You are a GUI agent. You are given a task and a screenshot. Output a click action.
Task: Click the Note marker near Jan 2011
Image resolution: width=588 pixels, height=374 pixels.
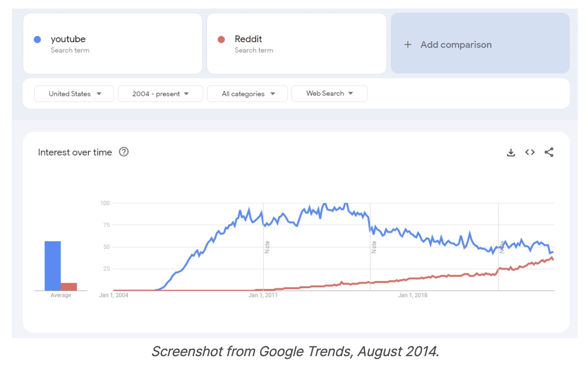coord(267,247)
